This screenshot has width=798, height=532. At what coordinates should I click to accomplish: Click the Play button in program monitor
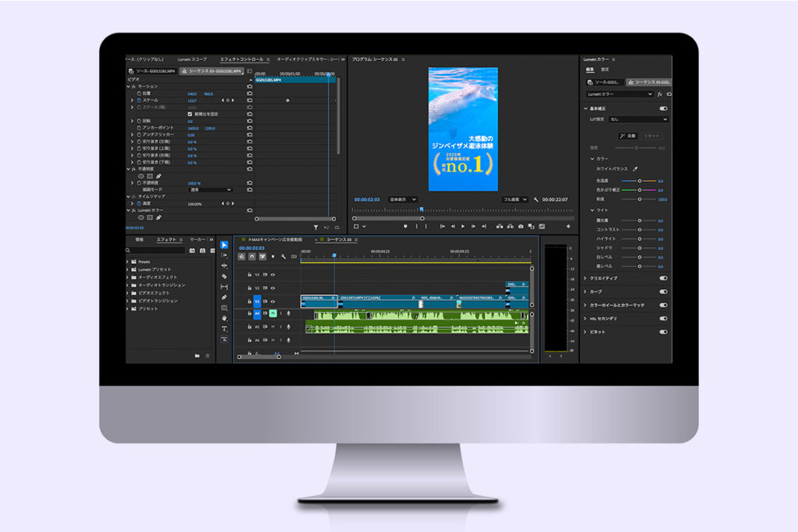pyautogui.click(x=463, y=227)
